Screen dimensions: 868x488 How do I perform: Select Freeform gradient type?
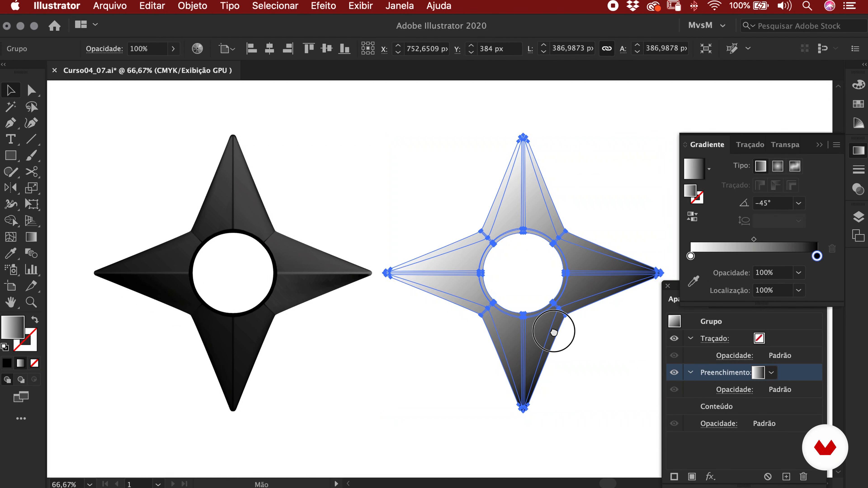pos(795,166)
